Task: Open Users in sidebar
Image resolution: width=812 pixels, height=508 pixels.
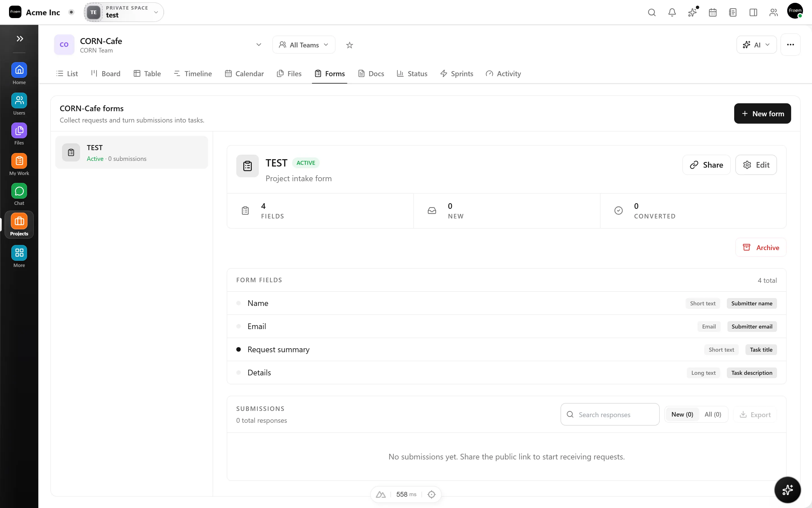Action: coord(19,104)
